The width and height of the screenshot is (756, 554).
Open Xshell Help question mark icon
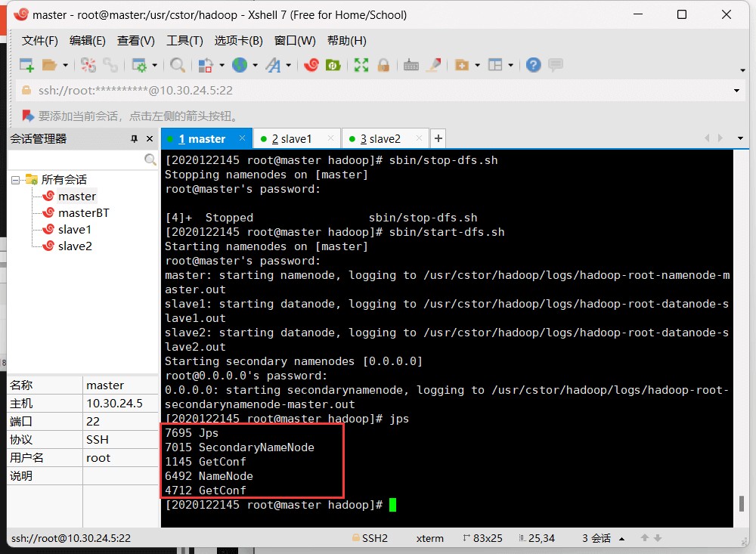pos(534,65)
